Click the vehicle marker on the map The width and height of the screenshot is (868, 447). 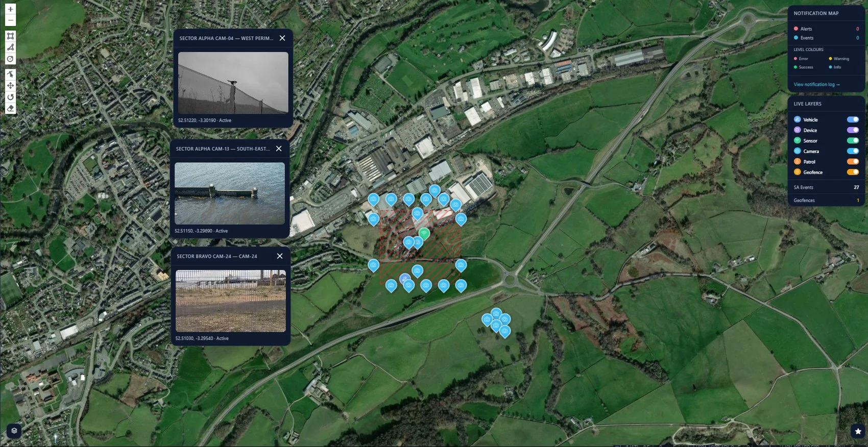[405, 279]
